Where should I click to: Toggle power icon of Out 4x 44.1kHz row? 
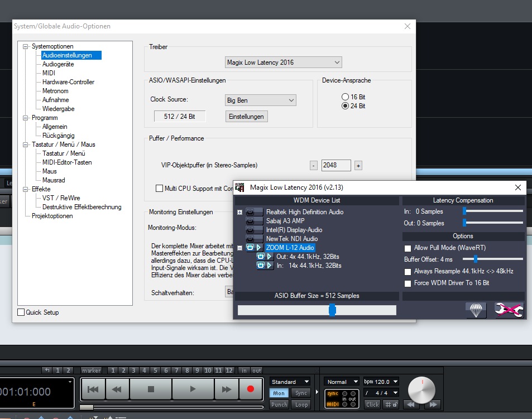(x=261, y=257)
